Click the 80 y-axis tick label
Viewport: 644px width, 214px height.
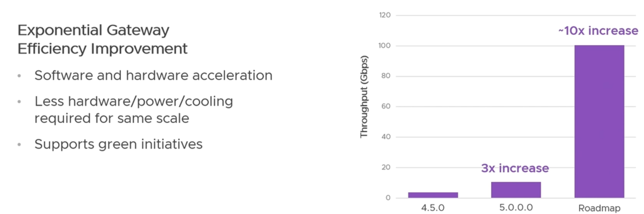point(386,76)
